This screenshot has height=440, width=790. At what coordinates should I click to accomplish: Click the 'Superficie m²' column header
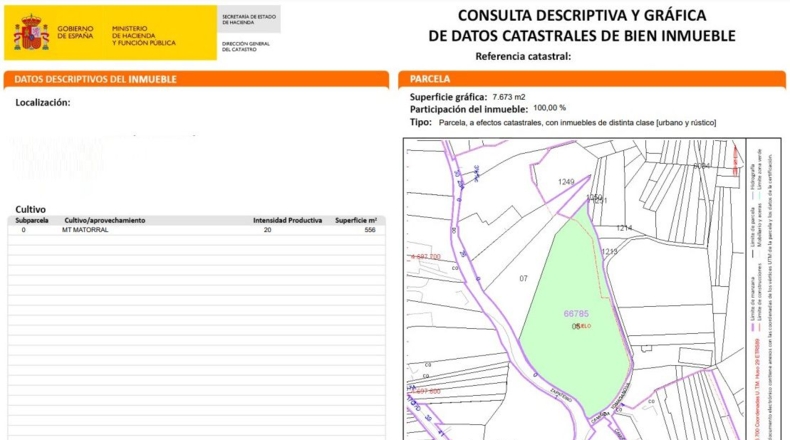356,220
